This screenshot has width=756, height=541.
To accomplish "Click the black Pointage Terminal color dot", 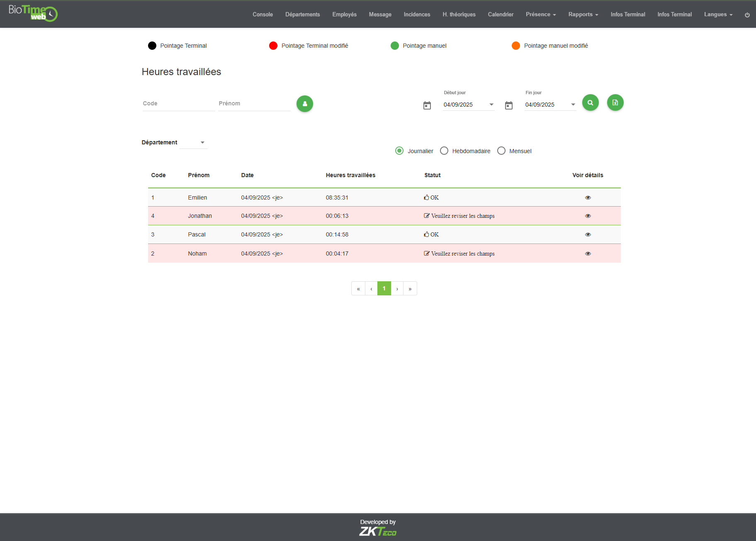I will tap(152, 46).
